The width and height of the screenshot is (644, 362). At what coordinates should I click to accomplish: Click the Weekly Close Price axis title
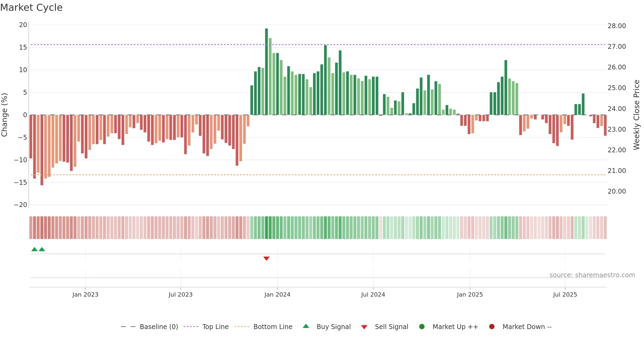click(636, 115)
